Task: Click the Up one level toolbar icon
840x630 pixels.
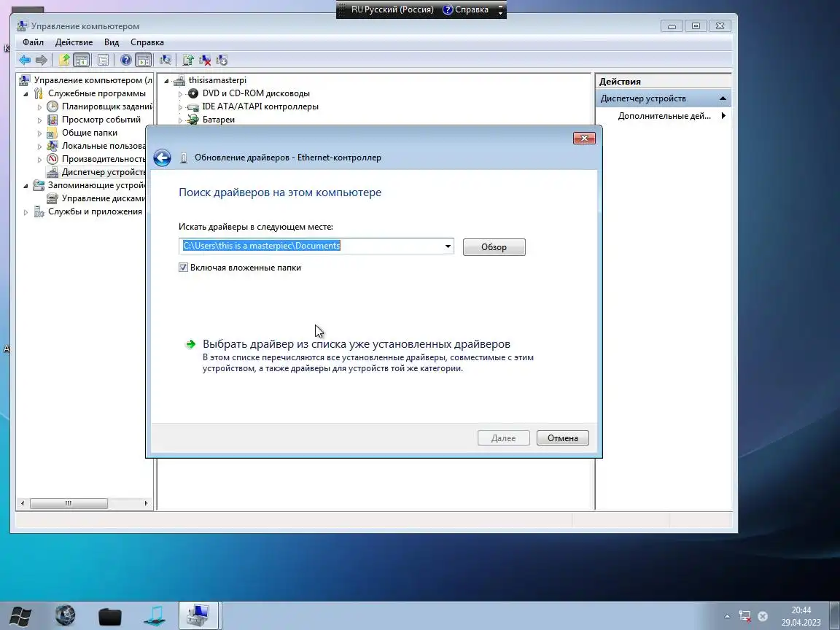Action: click(x=64, y=60)
